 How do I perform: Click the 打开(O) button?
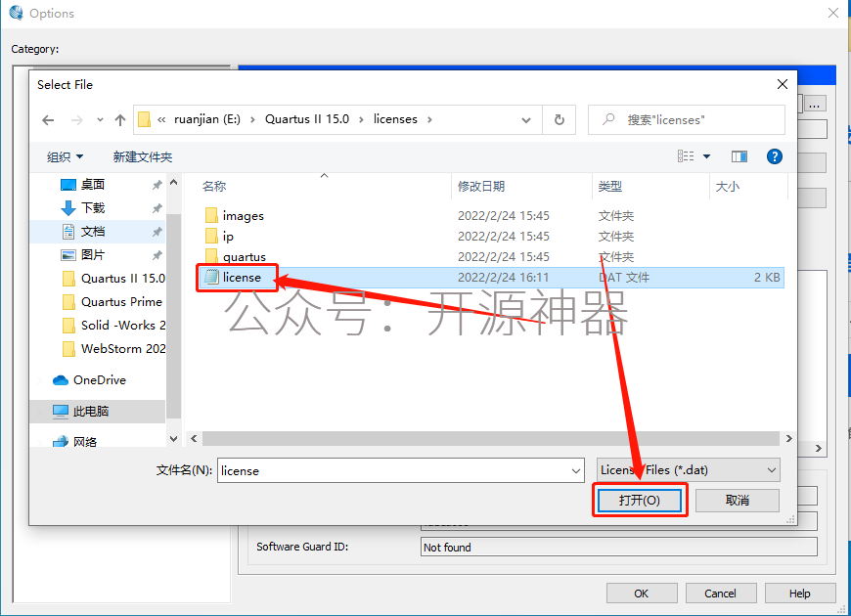tap(640, 500)
